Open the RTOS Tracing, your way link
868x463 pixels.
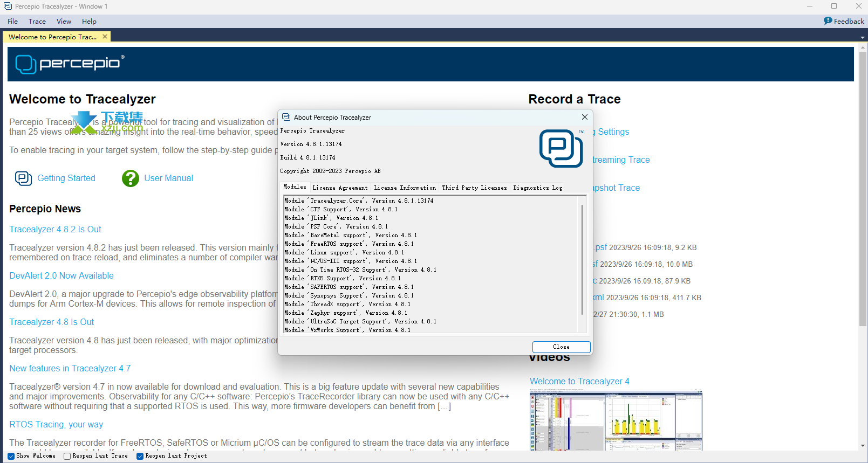(x=56, y=425)
